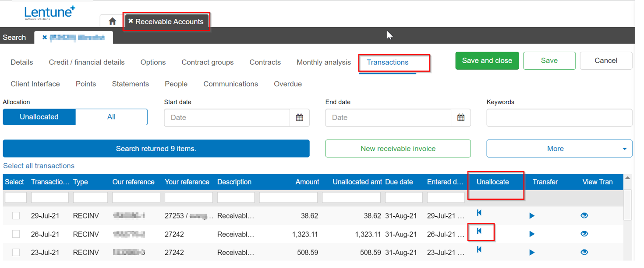Click the table vertical scrollbar thumb
Viewport: 644px width, 268px height.
click(627, 205)
